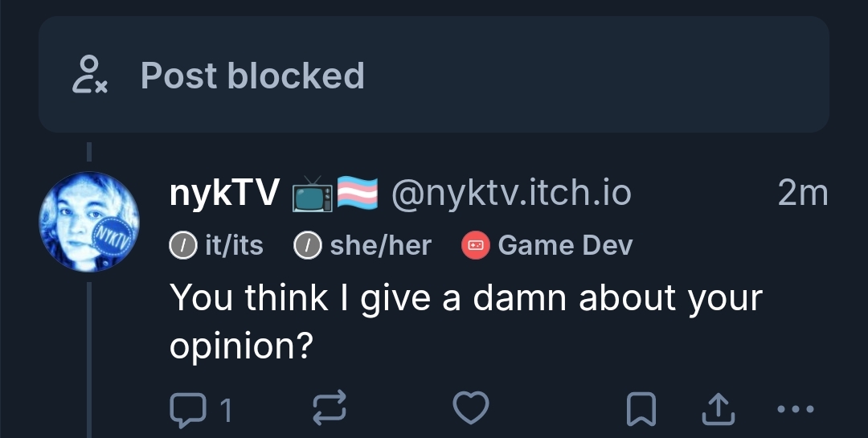Like the post with the heart icon
This screenshot has height=438, width=868.
click(x=471, y=410)
